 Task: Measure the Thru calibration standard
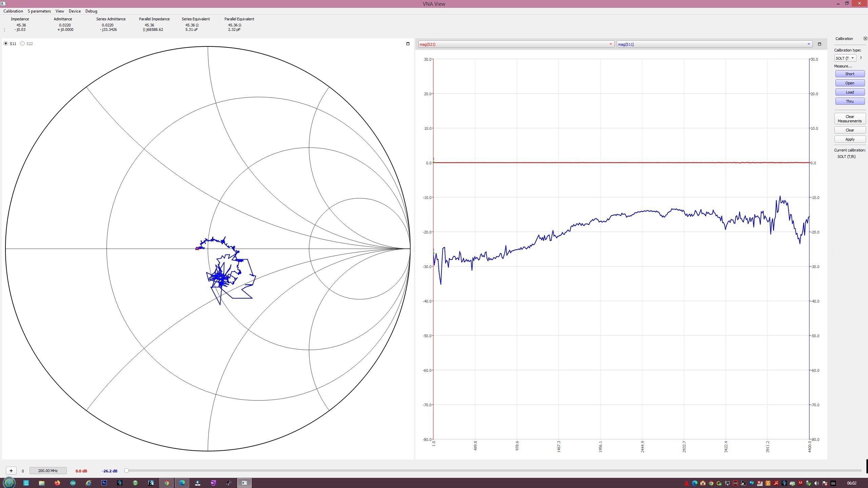pyautogui.click(x=850, y=101)
